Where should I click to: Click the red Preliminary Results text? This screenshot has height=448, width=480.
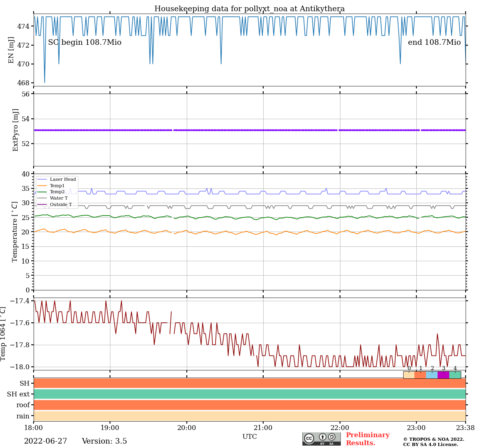[367, 439]
